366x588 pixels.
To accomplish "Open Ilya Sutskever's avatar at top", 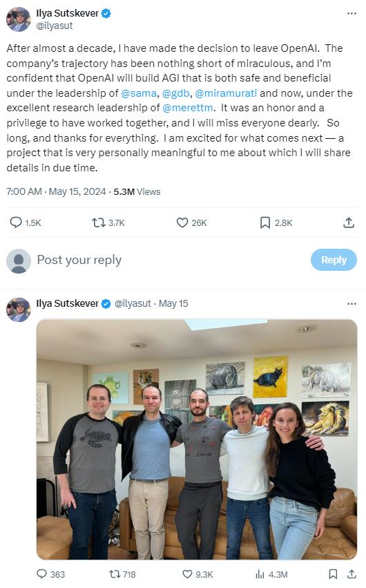I will [19, 19].
